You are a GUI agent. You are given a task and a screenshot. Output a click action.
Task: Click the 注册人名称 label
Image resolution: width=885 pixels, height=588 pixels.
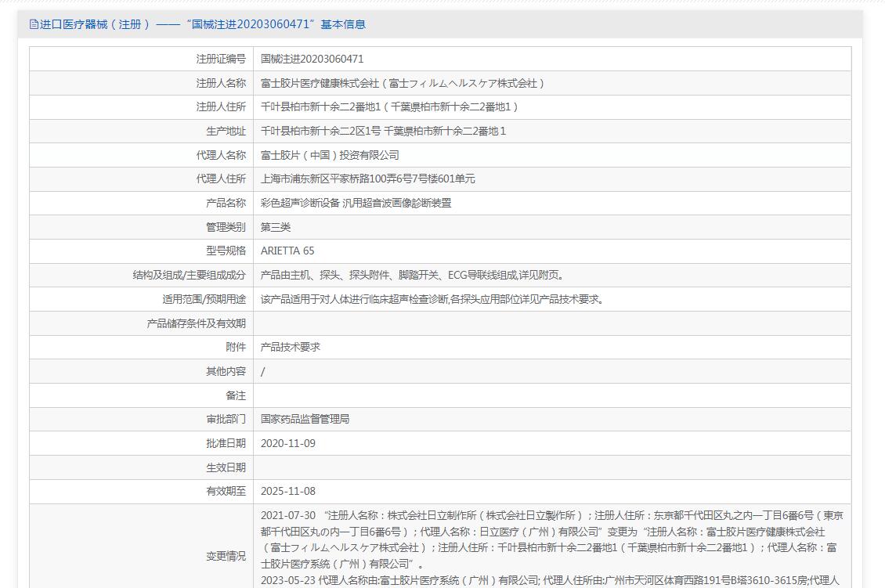point(221,83)
